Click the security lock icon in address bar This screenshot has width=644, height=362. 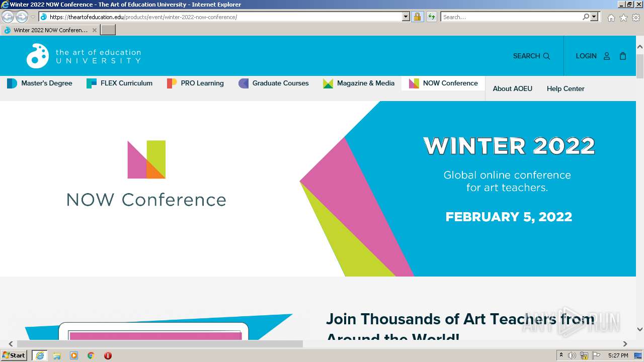point(417,17)
